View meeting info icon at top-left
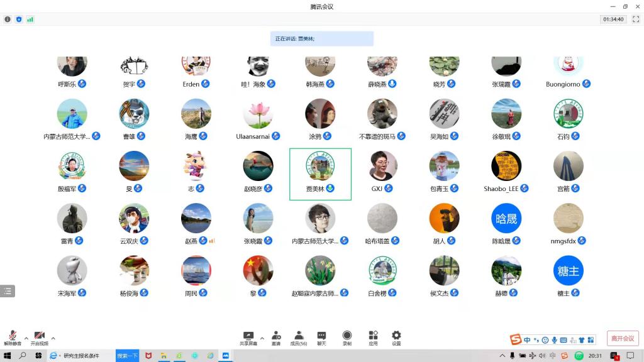 pos(8,19)
